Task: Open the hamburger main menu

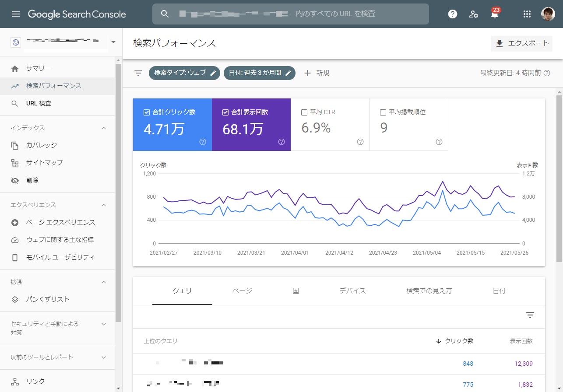Action: coord(16,14)
